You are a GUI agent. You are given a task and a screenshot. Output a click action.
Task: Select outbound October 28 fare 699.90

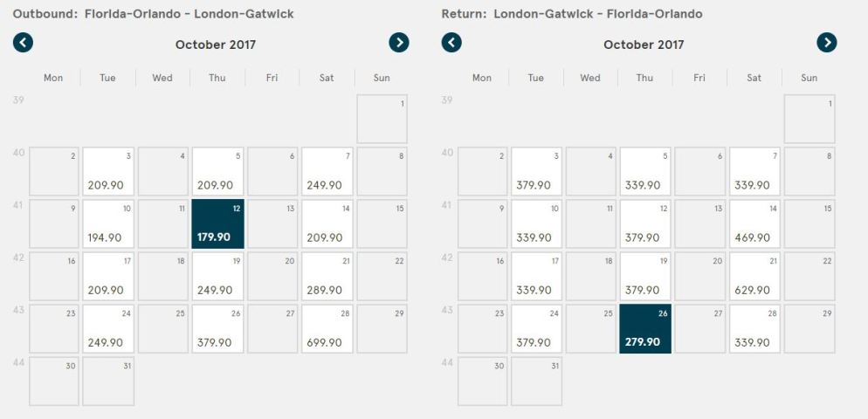pyautogui.click(x=327, y=328)
